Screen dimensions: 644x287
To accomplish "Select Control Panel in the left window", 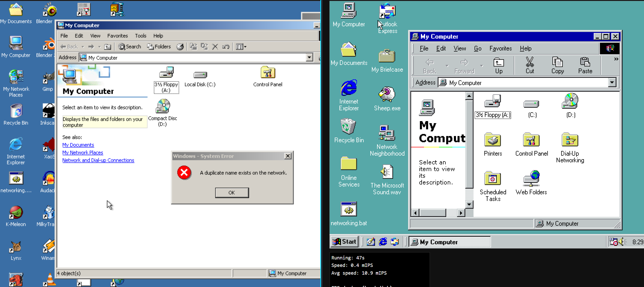I will (x=268, y=77).
